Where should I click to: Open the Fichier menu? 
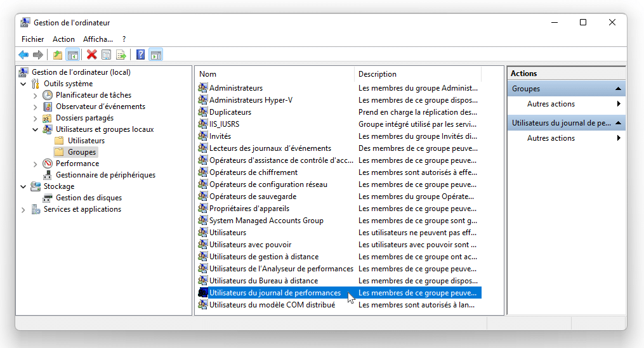click(x=33, y=39)
